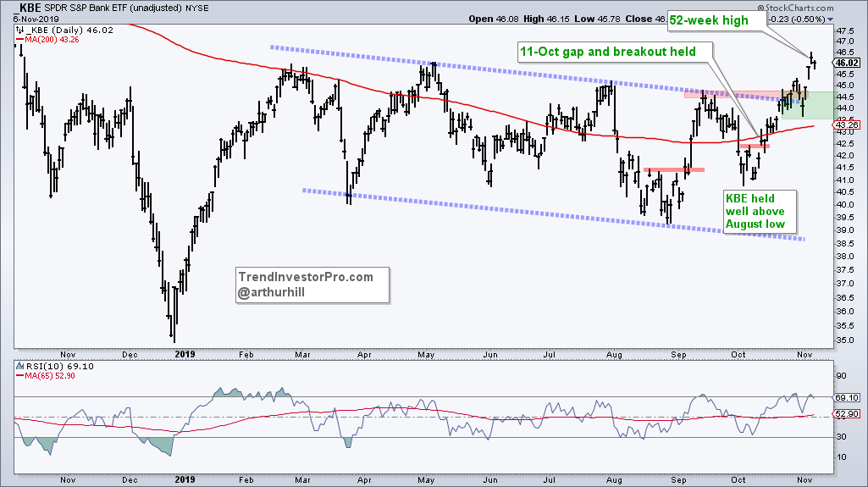Click the 10 level on RSI axis

point(842,457)
